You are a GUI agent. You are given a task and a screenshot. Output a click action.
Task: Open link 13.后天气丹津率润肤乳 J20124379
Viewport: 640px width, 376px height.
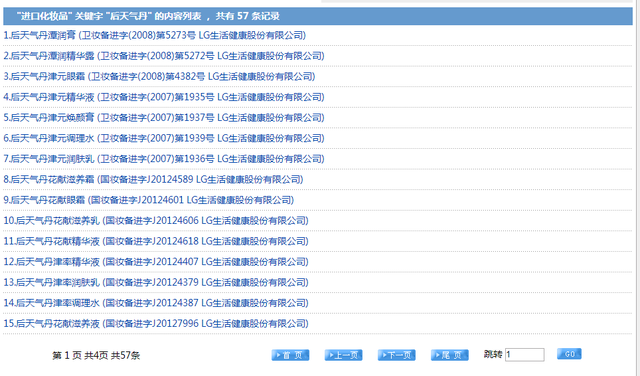coord(156,282)
